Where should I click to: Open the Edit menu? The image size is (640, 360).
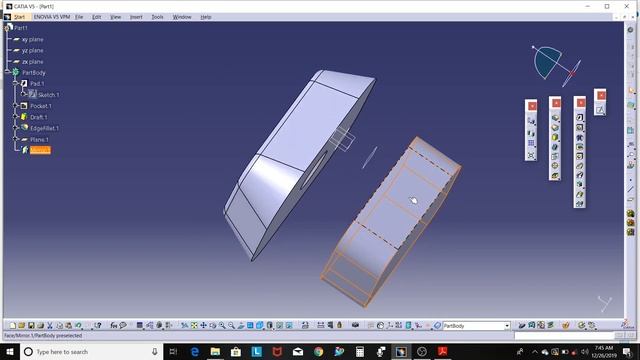coord(96,17)
